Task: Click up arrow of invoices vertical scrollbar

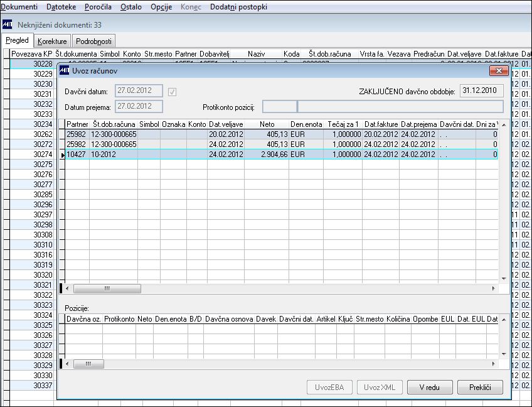Action: pos(504,125)
